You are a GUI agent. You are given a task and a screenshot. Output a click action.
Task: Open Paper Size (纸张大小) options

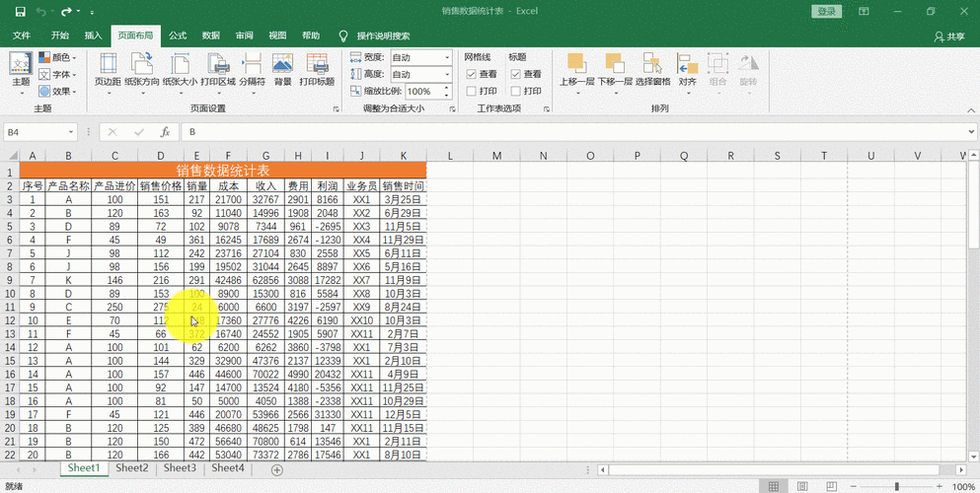(x=180, y=73)
